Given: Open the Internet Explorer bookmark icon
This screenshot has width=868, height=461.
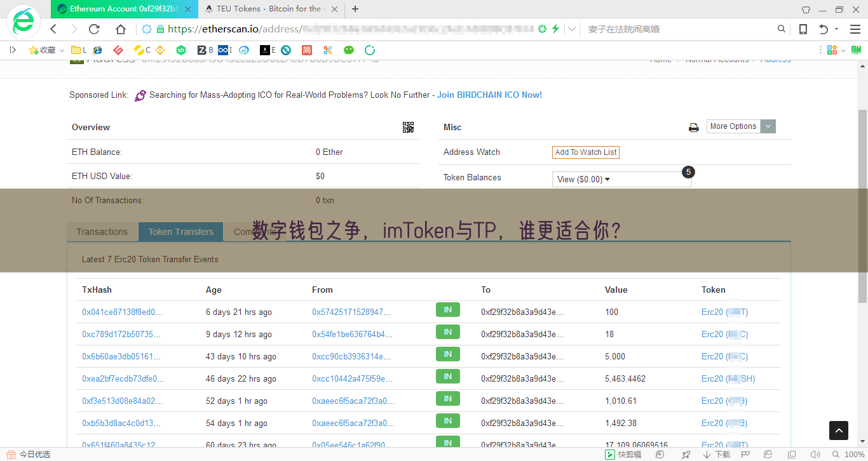Looking at the screenshot, I should point(97,50).
